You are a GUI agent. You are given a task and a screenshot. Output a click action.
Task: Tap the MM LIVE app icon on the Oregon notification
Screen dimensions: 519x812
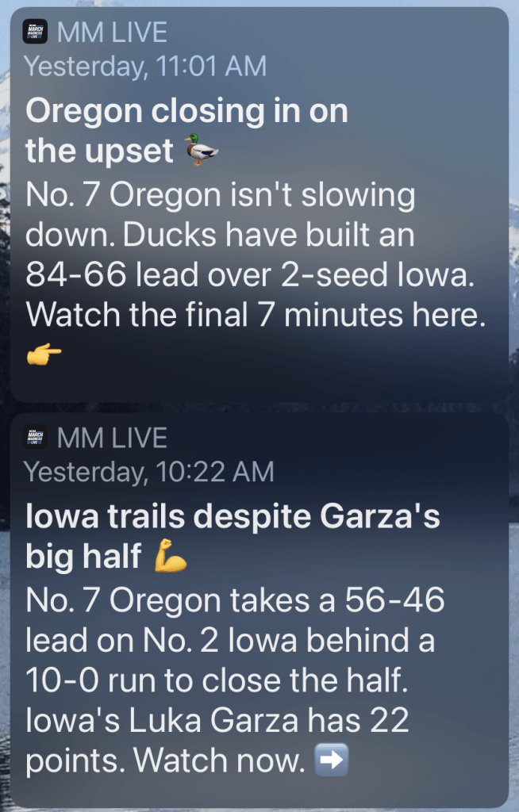pyautogui.click(x=37, y=32)
